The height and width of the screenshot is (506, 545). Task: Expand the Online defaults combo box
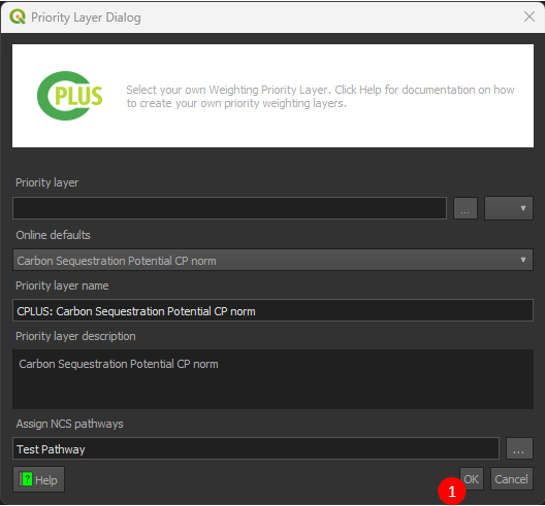click(273, 260)
